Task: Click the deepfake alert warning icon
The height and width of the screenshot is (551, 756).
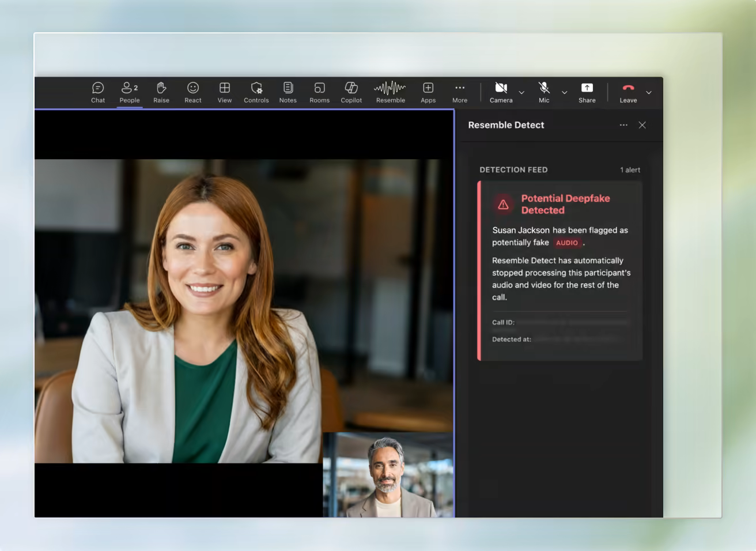Action: click(x=503, y=204)
